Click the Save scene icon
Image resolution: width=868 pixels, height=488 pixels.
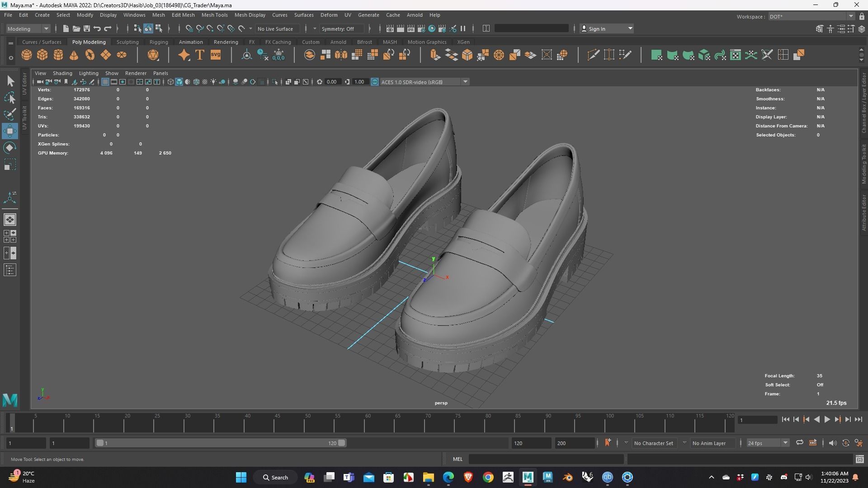[87, 28]
